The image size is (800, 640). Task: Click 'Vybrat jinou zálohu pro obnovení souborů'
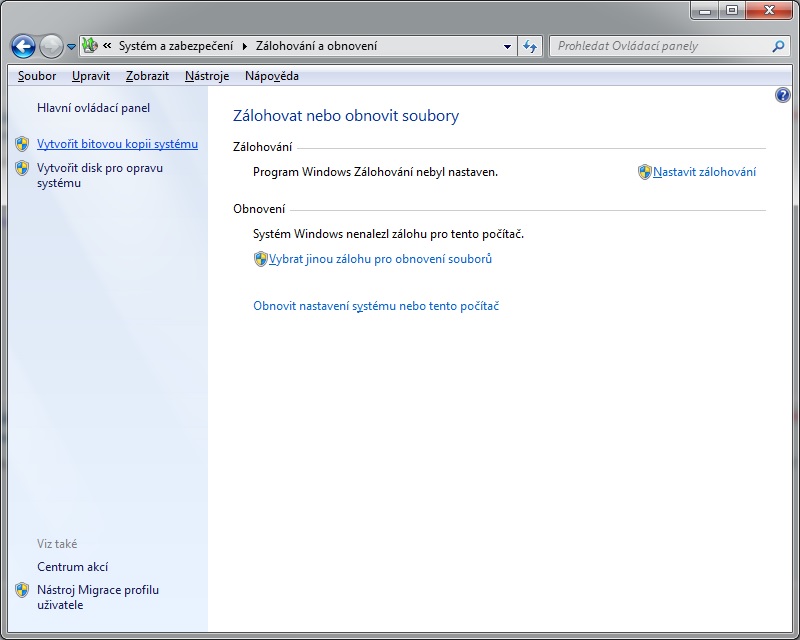pyautogui.click(x=380, y=259)
